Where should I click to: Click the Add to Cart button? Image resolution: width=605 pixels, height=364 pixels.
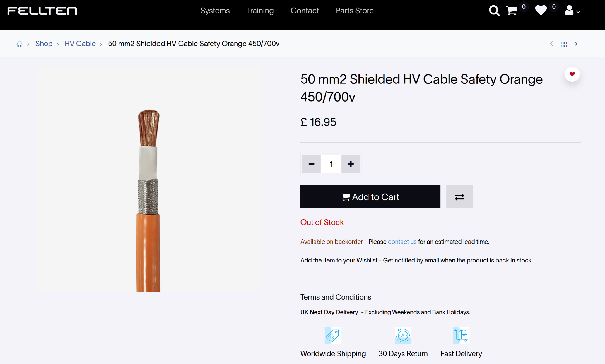point(370,197)
